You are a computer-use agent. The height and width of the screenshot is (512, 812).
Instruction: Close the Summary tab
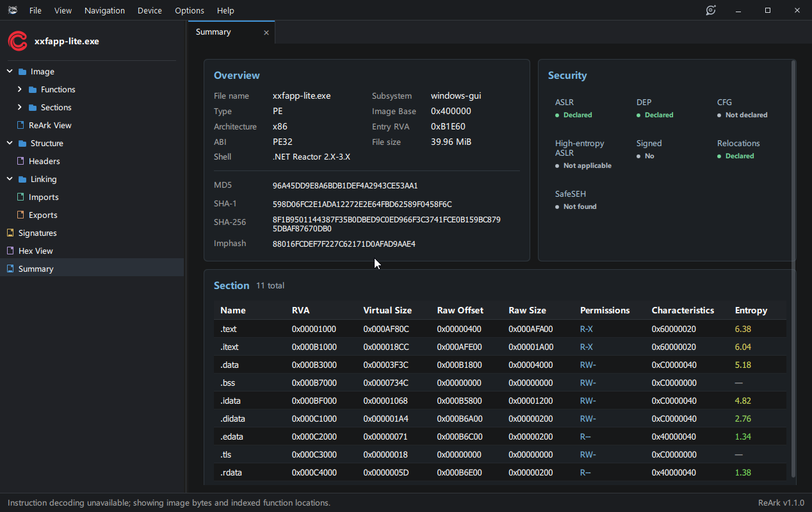[266, 33]
